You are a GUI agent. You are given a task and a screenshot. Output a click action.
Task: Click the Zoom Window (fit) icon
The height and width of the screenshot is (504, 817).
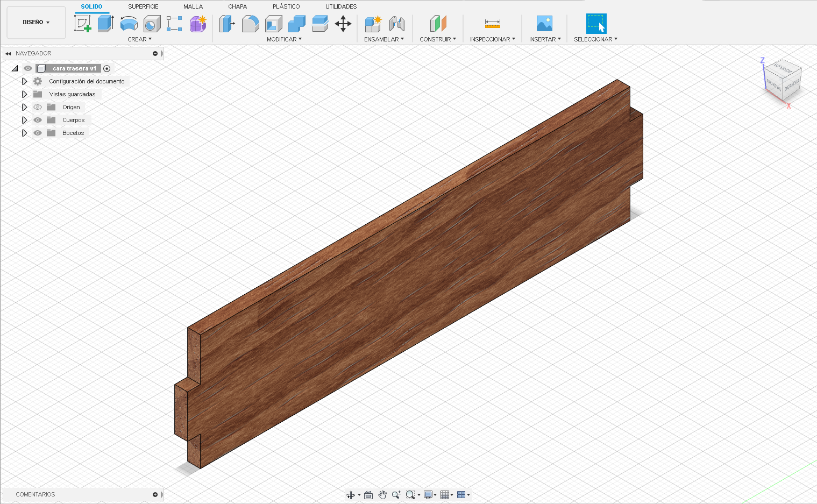click(x=410, y=495)
